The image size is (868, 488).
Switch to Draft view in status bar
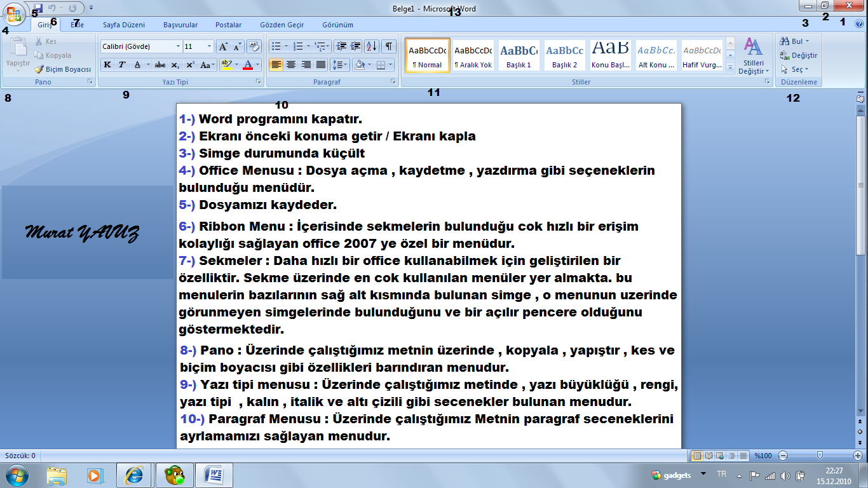click(x=743, y=456)
